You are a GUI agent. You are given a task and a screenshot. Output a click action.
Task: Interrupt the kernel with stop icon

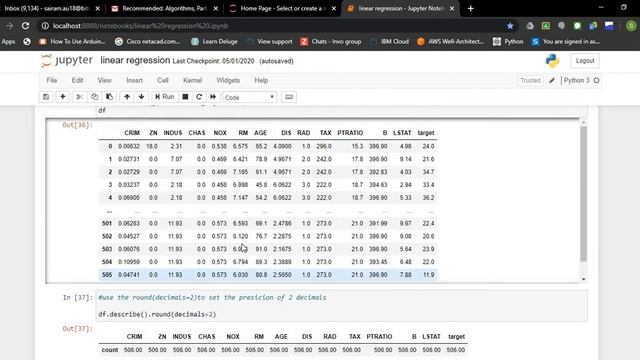[185, 97]
